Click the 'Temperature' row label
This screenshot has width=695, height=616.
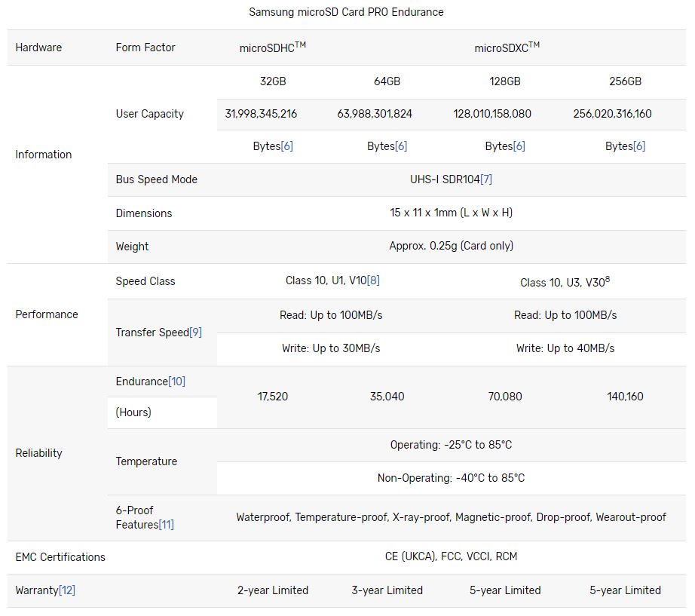pos(146,461)
